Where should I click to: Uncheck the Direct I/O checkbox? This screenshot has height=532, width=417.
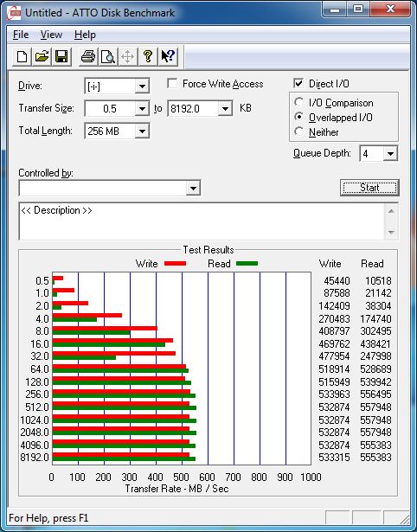[x=298, y=83]
